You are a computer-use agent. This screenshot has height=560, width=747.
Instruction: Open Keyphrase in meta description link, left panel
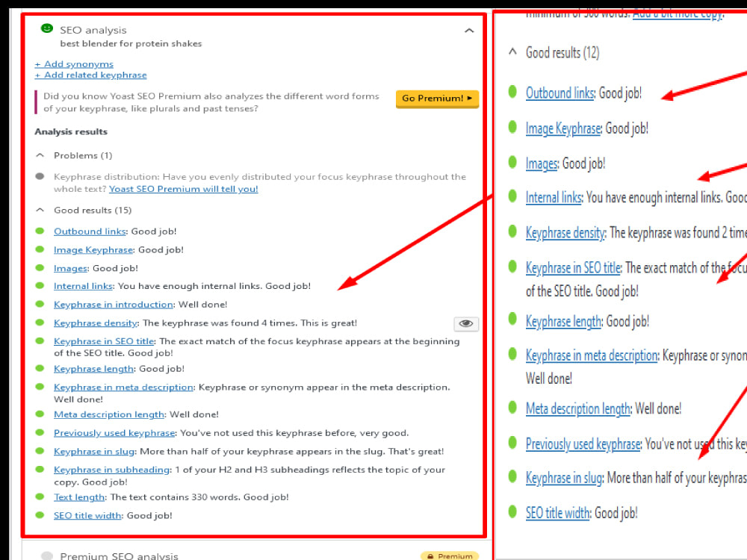point(123,387)
